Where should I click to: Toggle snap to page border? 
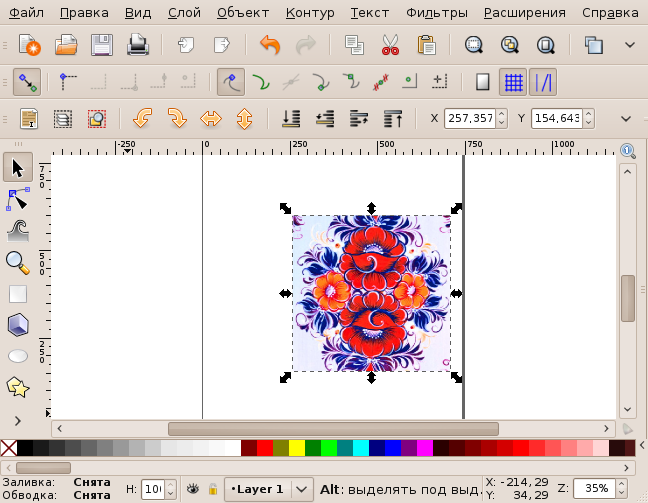pyautogui.click(x=483, y=82)
